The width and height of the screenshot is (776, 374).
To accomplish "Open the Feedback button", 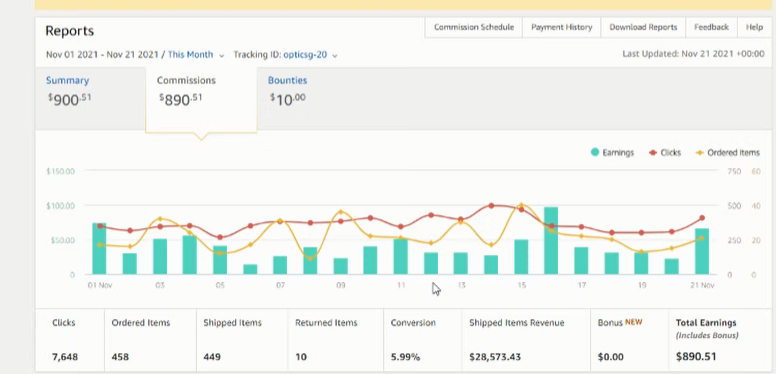I will pyautogui.click(x=711, y=27).
